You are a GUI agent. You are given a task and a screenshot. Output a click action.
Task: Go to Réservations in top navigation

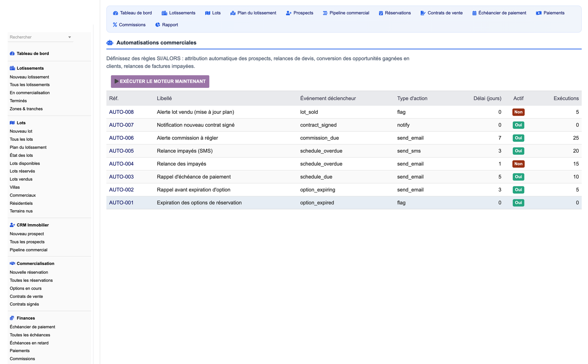(x=395, y=13)
